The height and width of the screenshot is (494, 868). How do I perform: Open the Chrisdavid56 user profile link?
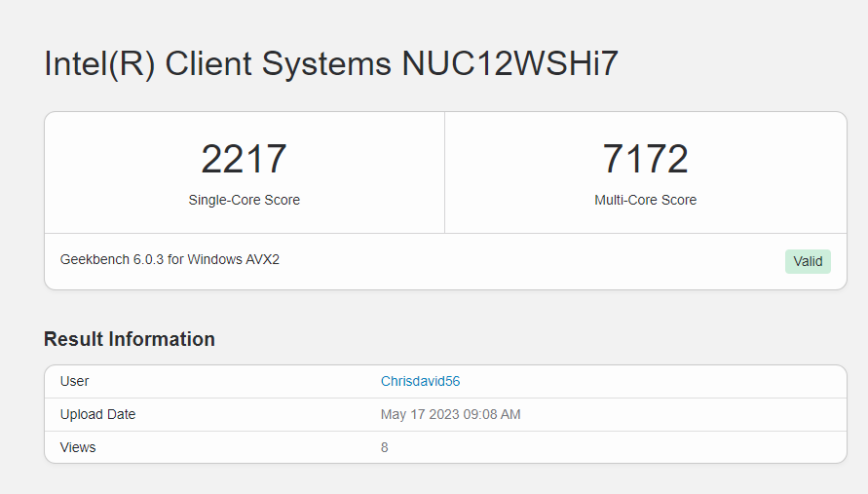[x=420, y=381]
